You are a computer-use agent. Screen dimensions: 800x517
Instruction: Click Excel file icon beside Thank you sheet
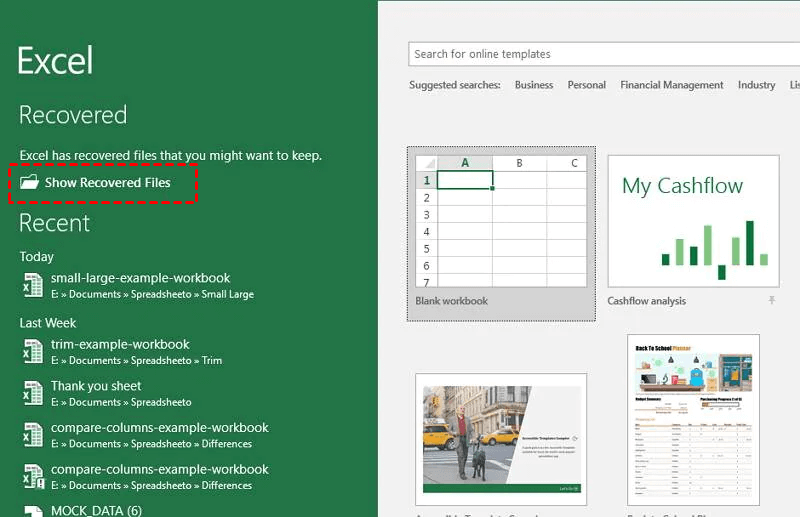[x=32, y=393]
